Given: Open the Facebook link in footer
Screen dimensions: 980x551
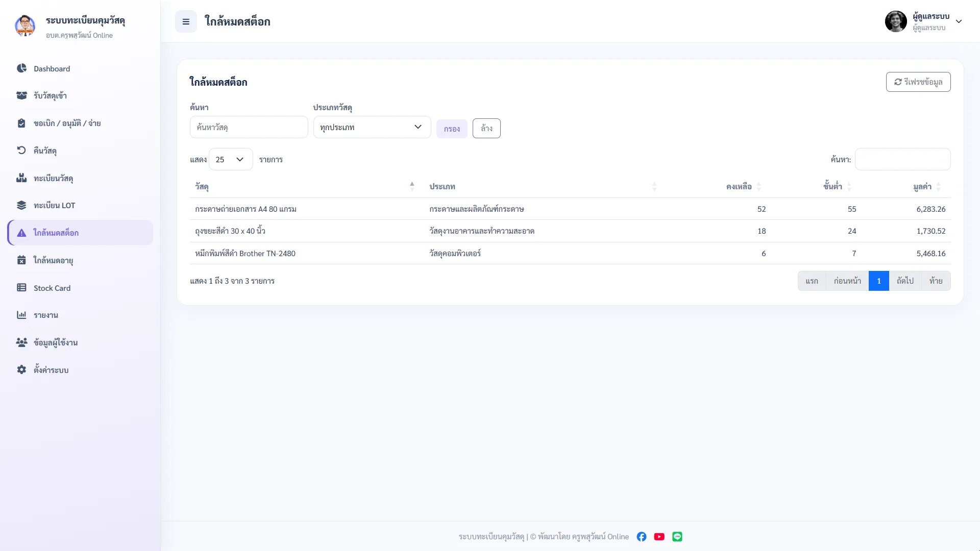Looking at the screenshot, I should point(642,537).
